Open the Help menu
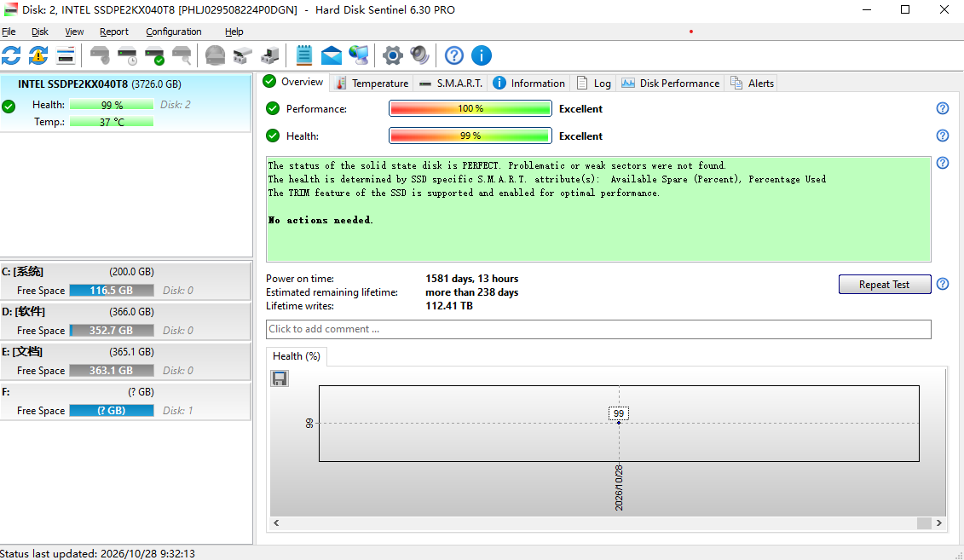Viewport: 964px width, 560px height. [x=234, y=32]
